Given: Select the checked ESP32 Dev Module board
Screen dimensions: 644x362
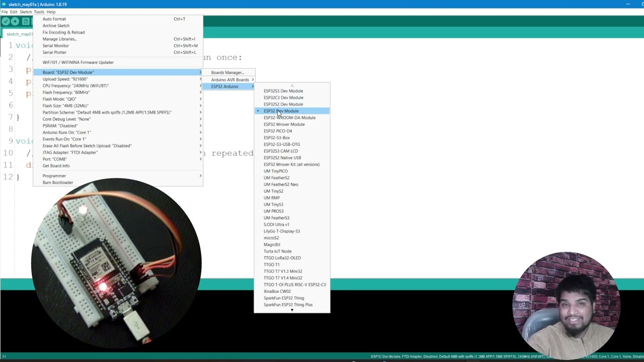Looking at the screenshot, I should pos(292,111).
